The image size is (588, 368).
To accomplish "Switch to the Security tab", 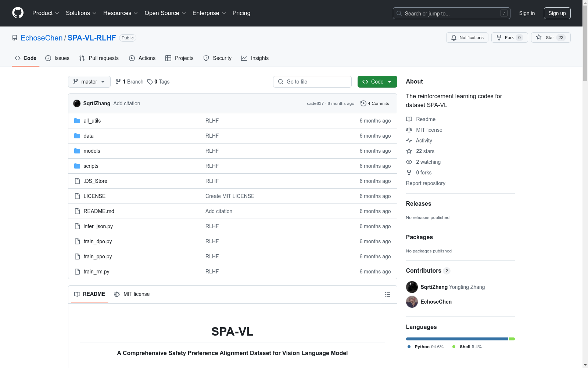I will pyautogui.click(x=218, y=58).
